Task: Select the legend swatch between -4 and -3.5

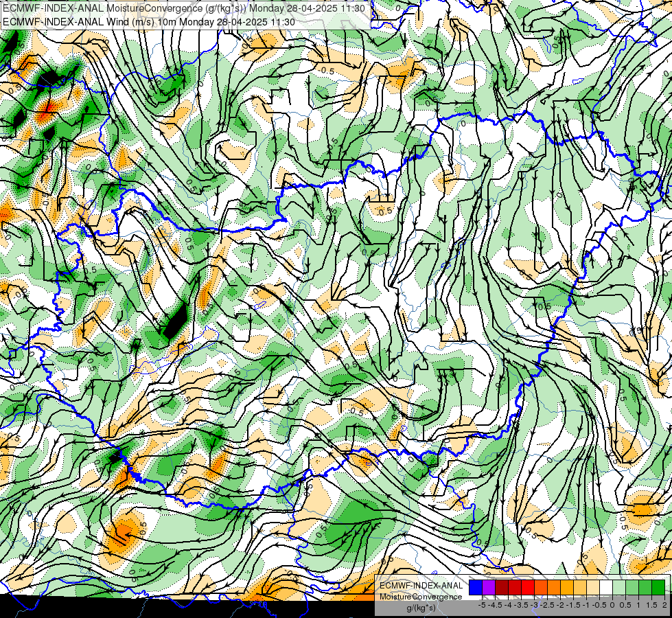Action: click(515, 587)
